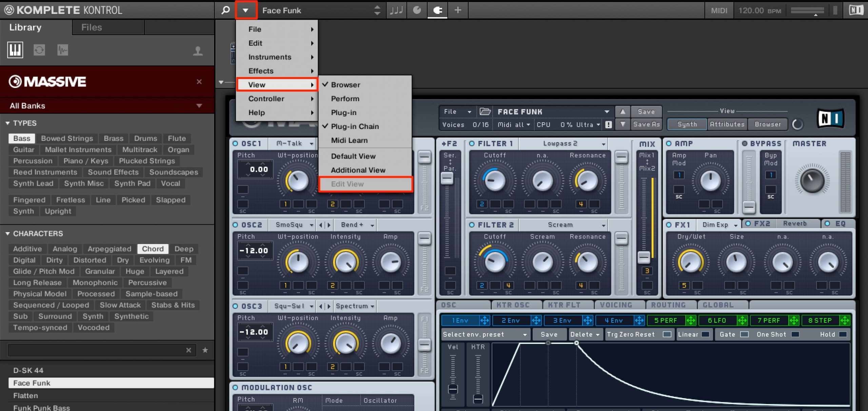
Task: Click next preset down arrow in Massive
Action: [623, 124]
